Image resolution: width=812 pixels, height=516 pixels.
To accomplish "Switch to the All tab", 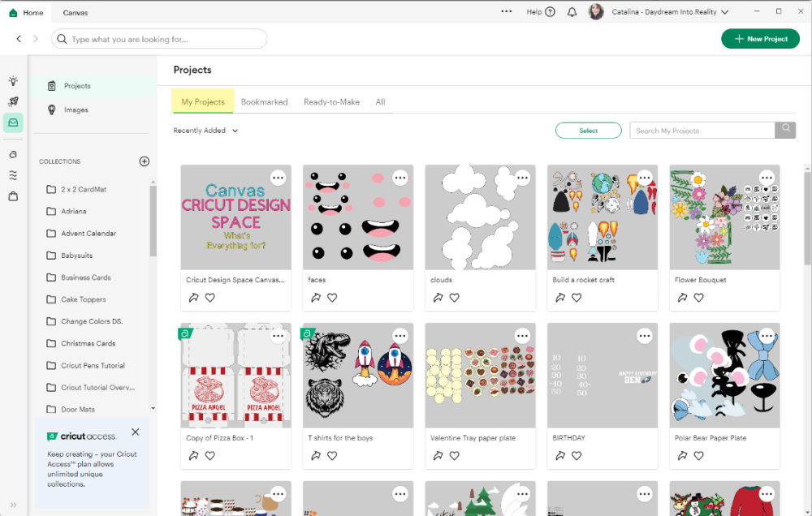I will click(x=380, y=102).
